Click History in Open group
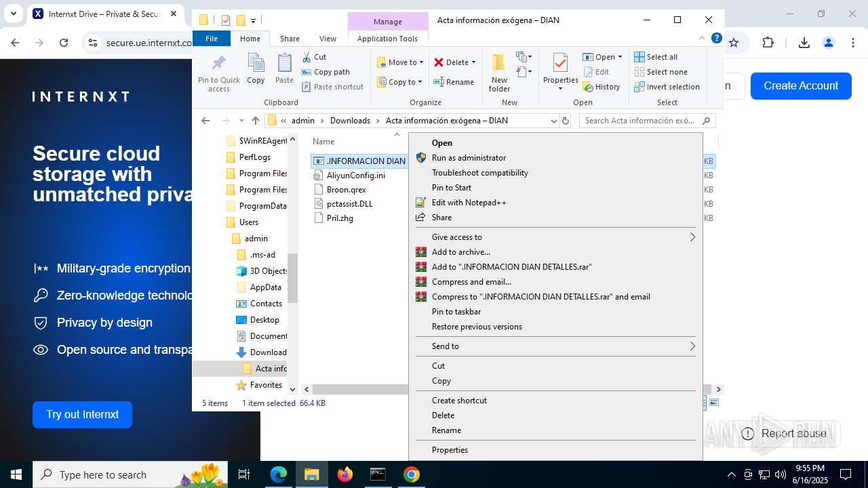The width and height of the screenshot is (868, 488). (601, 87)
